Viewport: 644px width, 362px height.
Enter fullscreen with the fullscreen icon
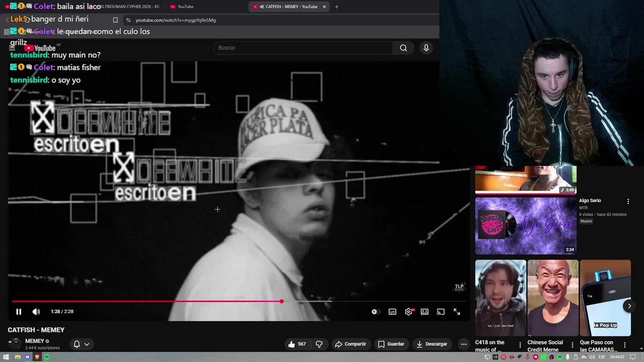point(457,312)
